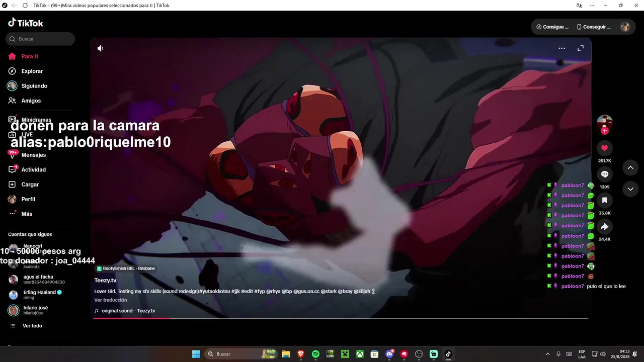Mute the video with the speaker icon
Screen dimensions: 644x362
[x=101, y=48]
